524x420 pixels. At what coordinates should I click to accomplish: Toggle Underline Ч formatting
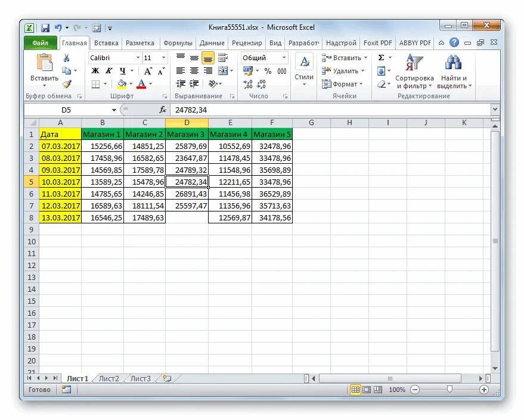(123, 71)
